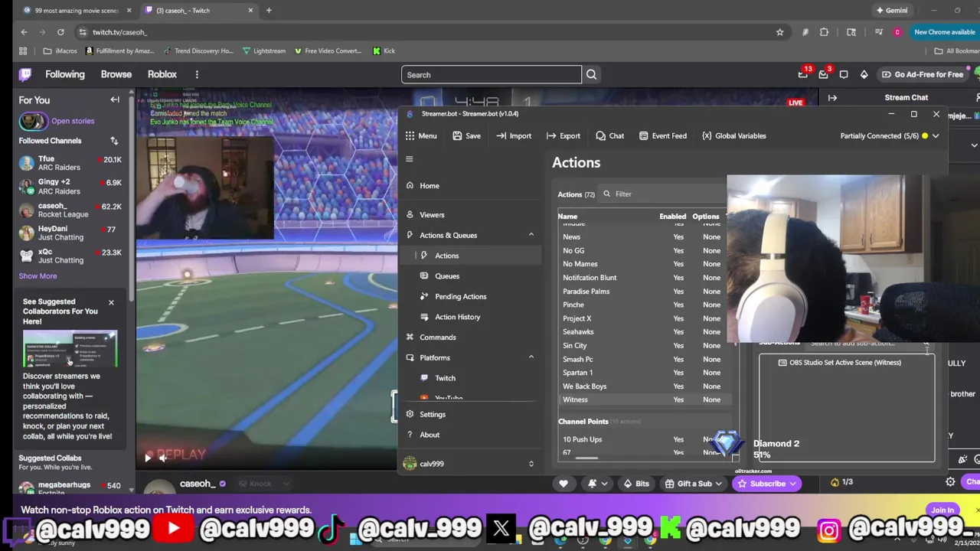This screenshot has height=551, width=980.
Task: Click Go Ad-Free for Free button
Action: [922, 74]
